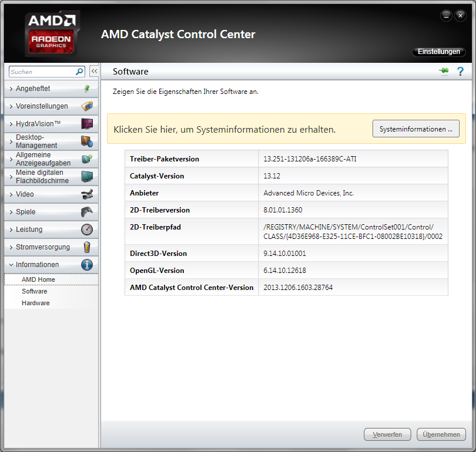Click the Allgemeine Anzeigeaufgaben icon
This screenshot has width=476, height=452.
click(x=87, y=159)
